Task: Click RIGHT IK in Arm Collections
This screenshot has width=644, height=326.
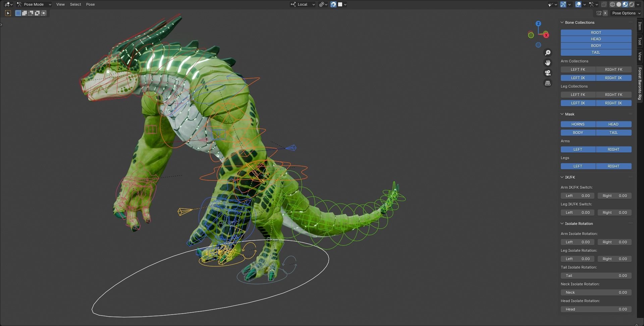Action: pos(613,78)
